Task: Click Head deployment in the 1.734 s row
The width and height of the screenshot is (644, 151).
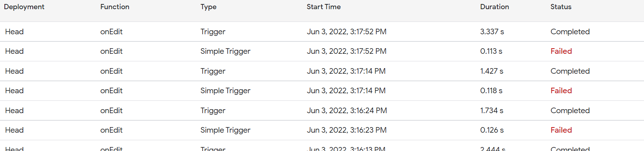Action: click(x=14, y=110)
